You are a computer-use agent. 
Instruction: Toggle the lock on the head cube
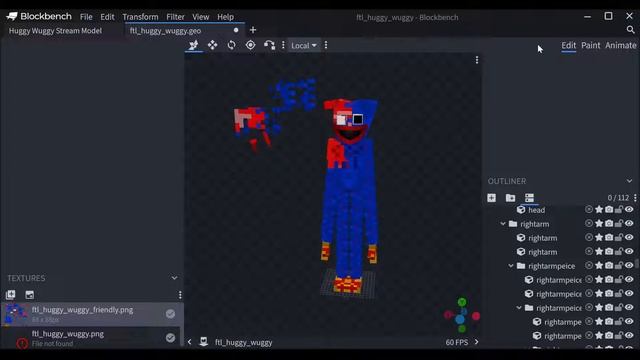[x=619, y=210]
